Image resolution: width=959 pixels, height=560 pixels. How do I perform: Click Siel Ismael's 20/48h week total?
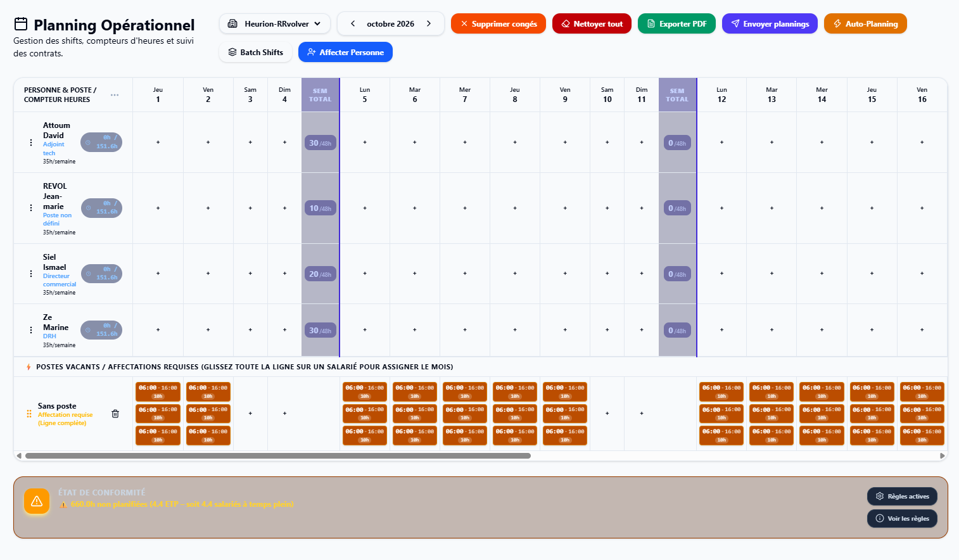[321, 274]
